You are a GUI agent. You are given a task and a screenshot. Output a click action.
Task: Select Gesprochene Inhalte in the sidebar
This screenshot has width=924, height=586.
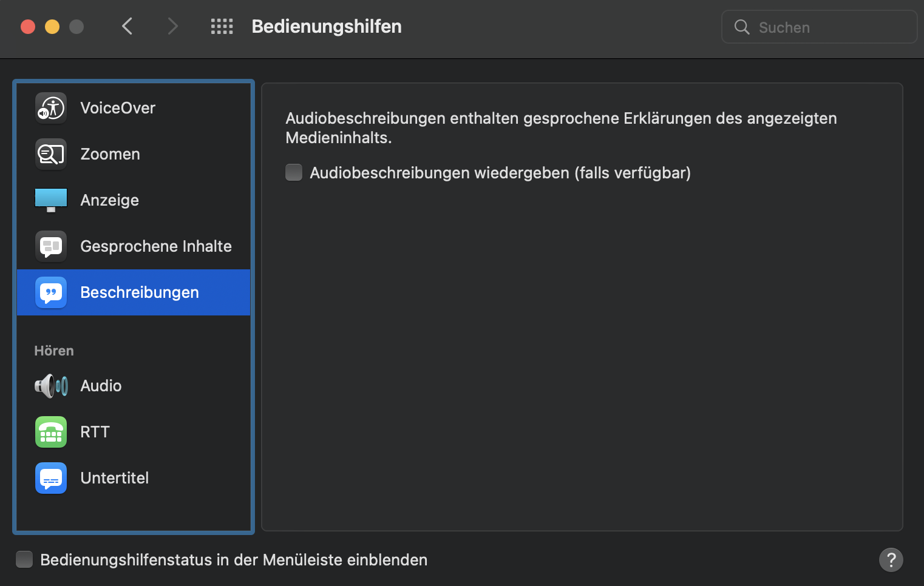tap(156, 246)
